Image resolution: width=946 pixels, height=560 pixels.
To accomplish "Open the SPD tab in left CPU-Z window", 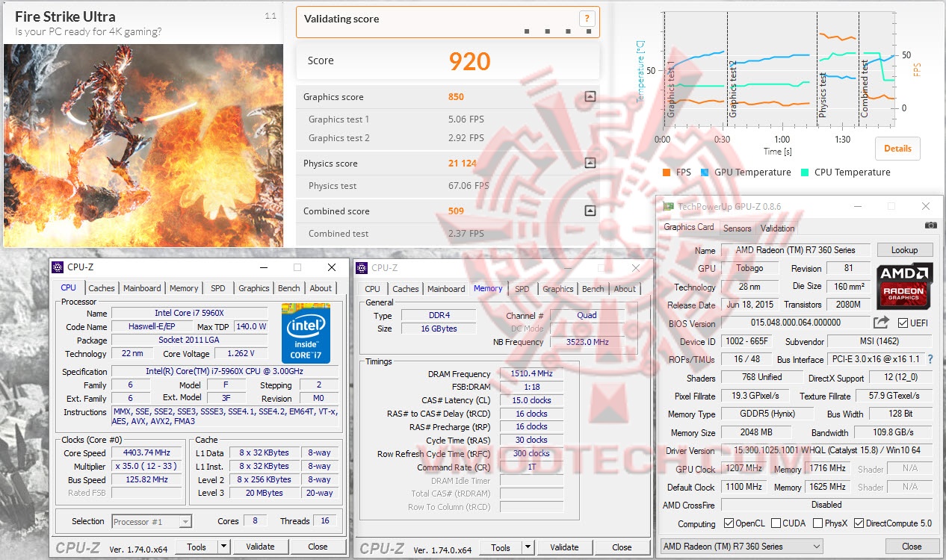I will click(x=217, y=288).
